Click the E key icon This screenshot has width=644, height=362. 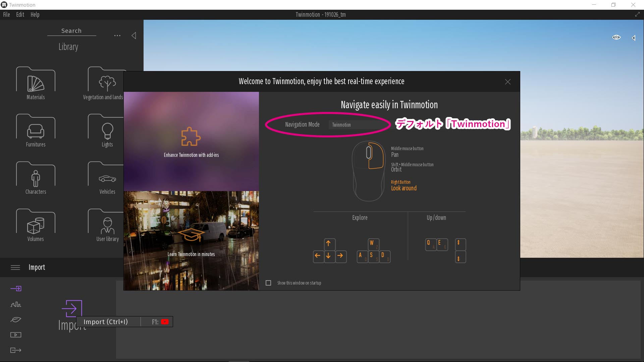point(442,244)
